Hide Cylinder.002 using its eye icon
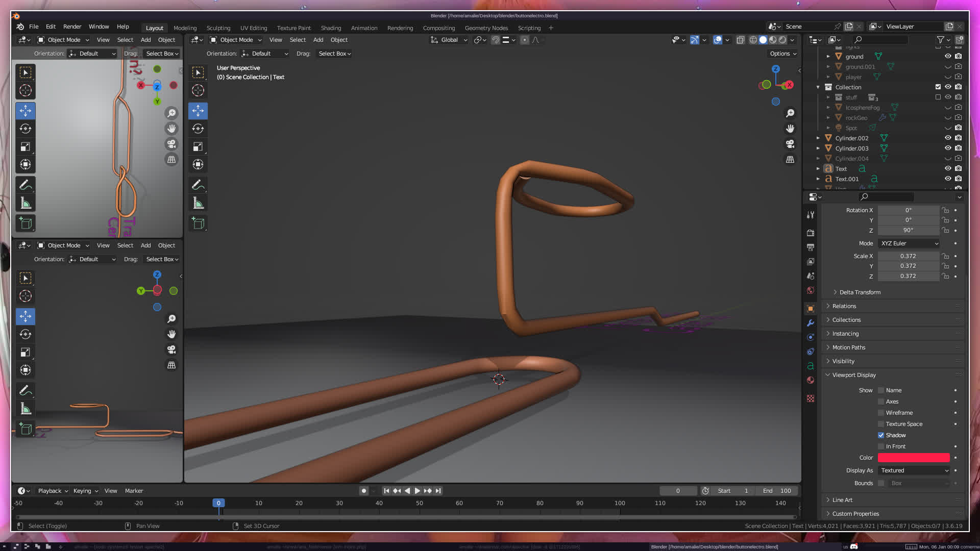Image resolution: width=980 pixels, height=551 pixels. [948, 138]
